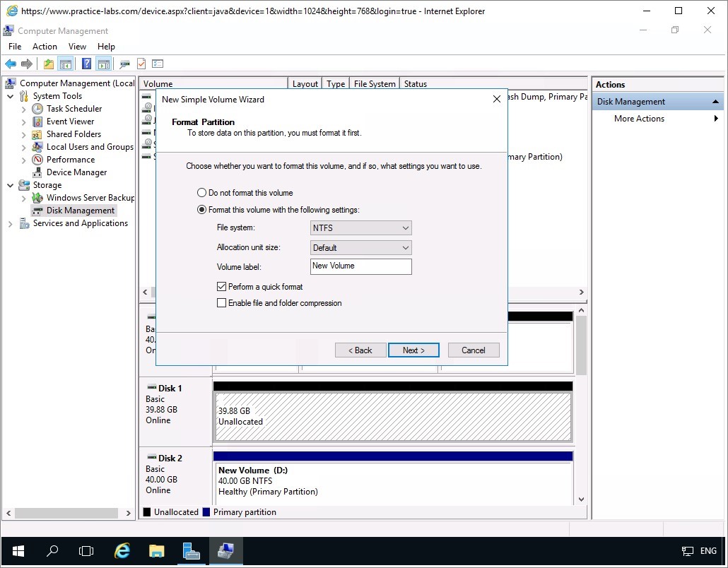728x568 pixels.
Task: Uncheck Perform a quick format
Action: (x=222, y=287)
